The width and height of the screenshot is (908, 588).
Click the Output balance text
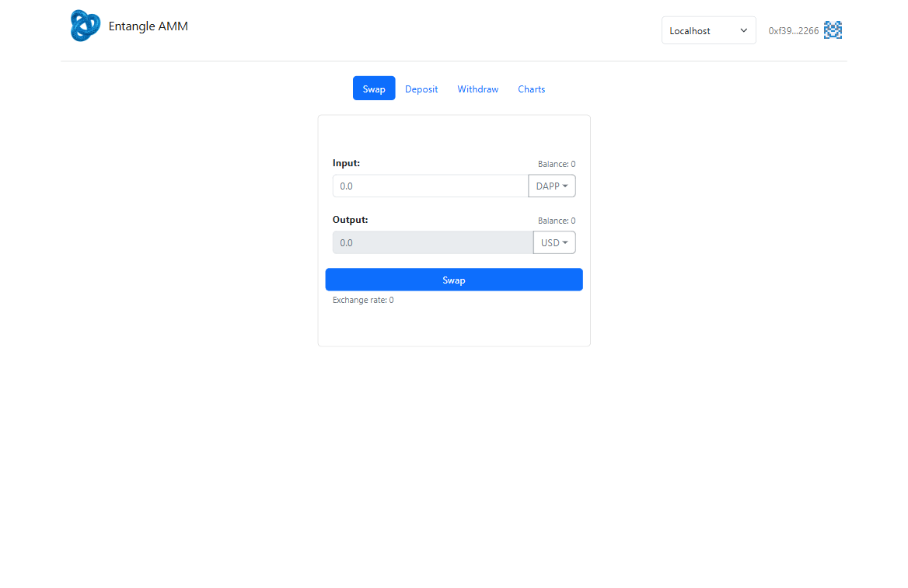556,221
